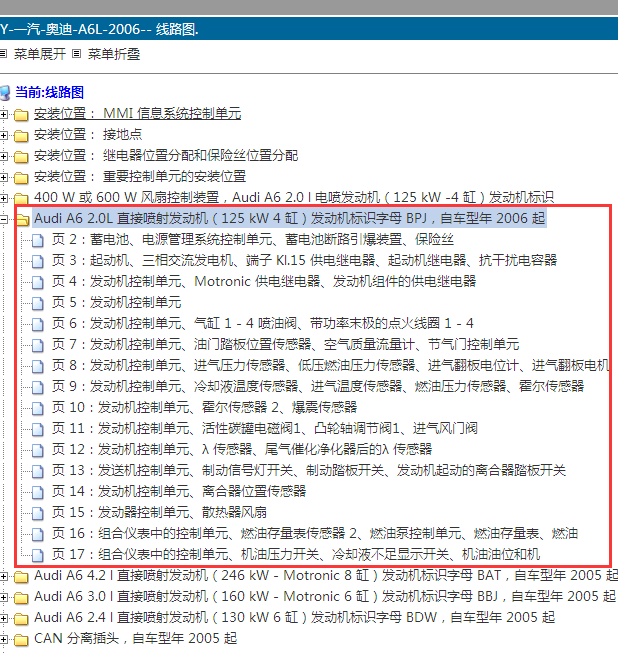Click folder icon of 重要控制单元的安装位置

coord(21,177)
